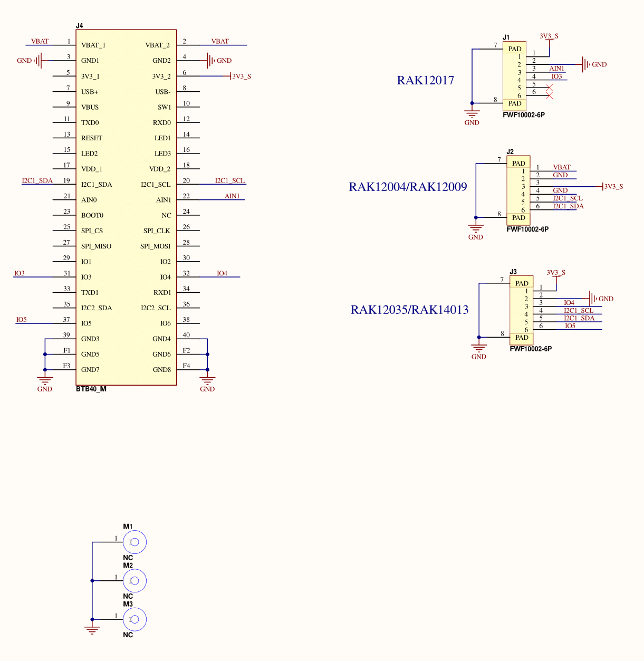The image size is (644, 661).
Task: Select the no-connect X on J1 pin 6
Action: coord(549,95)
